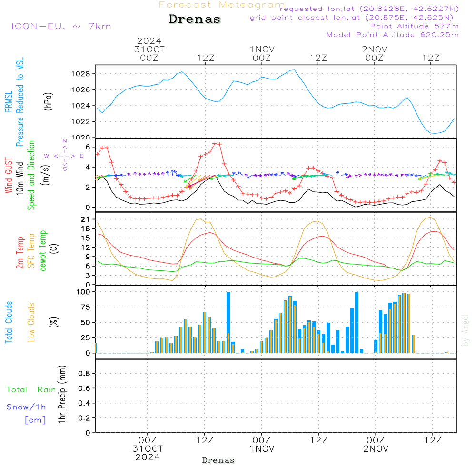Click the grid point closest lon,lat text

click(352, 18)
